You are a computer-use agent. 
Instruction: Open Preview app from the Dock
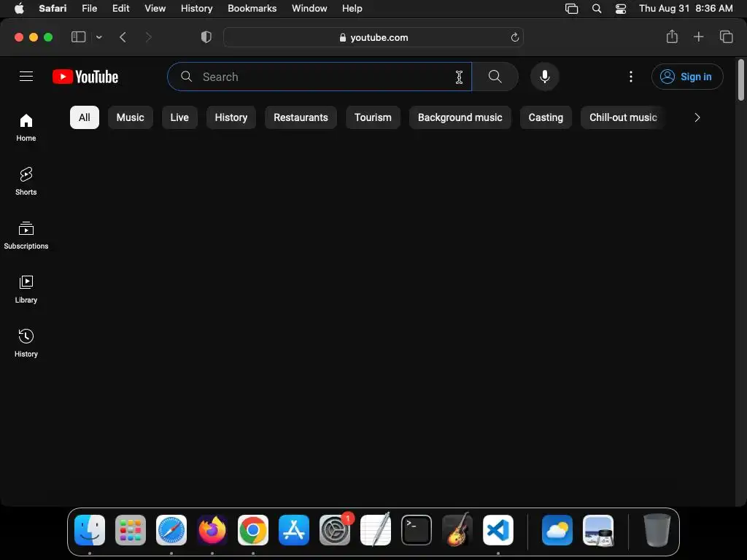tap(598, 529)
